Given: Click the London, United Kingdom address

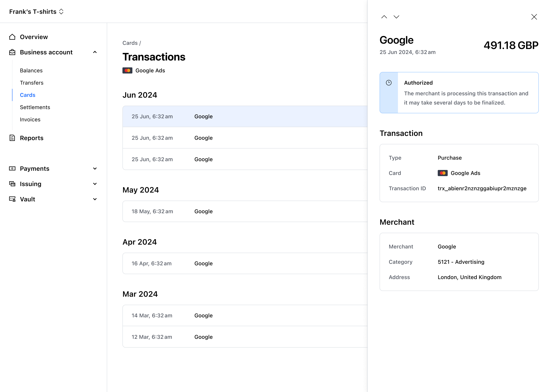Looking at the screenshot, I should pos(469,277).
